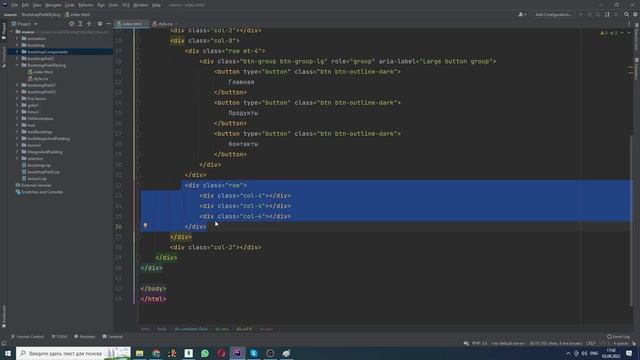The image size is (640, 360).
Task: Open File Explorer from taskbar
Action: 140,353
